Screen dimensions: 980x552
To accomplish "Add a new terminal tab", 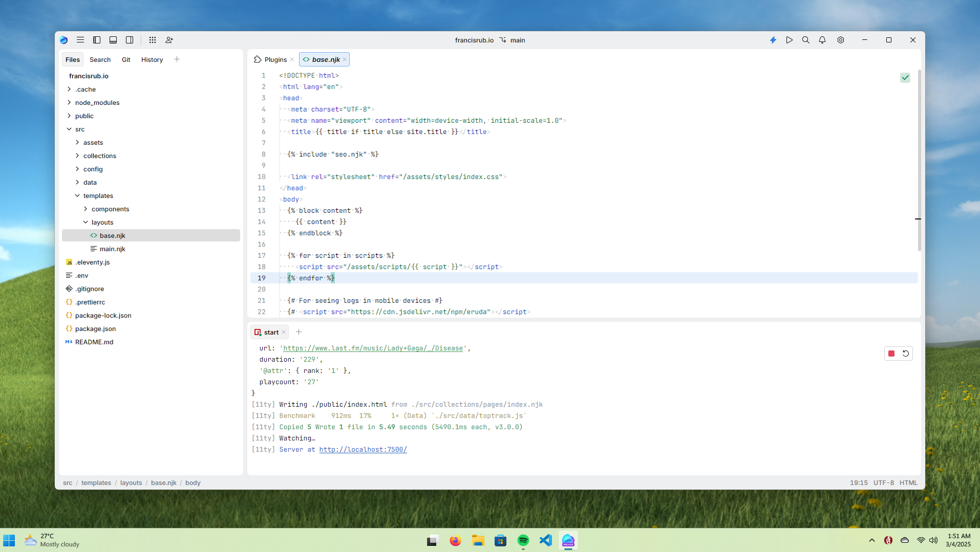I will [x=299, y=332].
